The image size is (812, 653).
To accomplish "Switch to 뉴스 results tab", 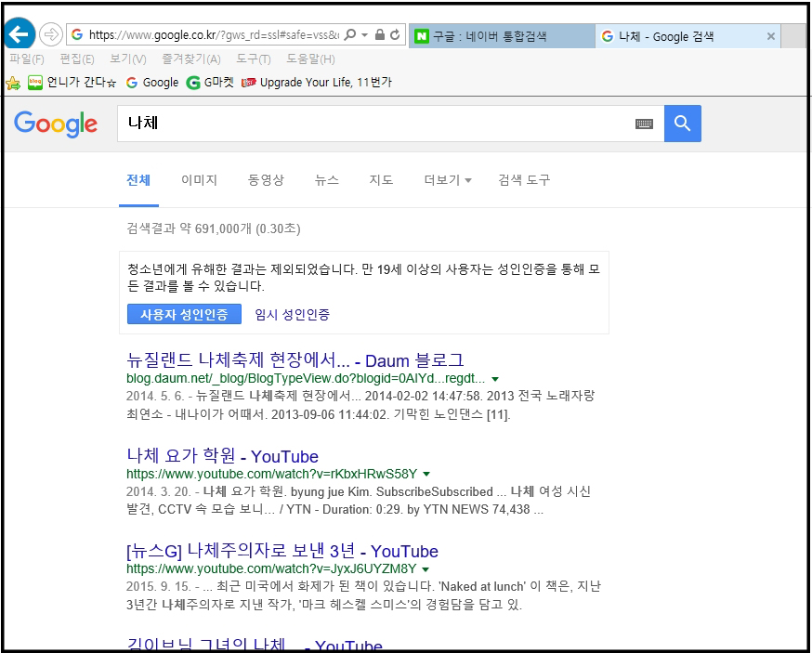I will coord(327,180).
